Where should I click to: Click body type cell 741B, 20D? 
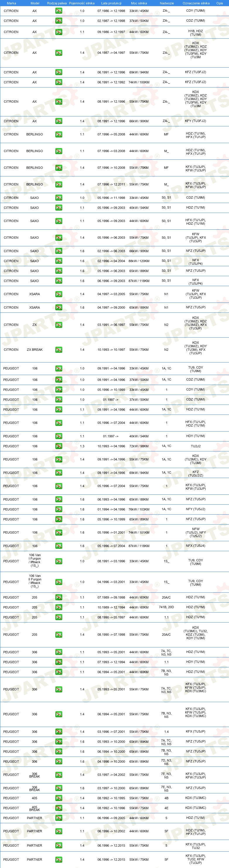click(166, 608)
